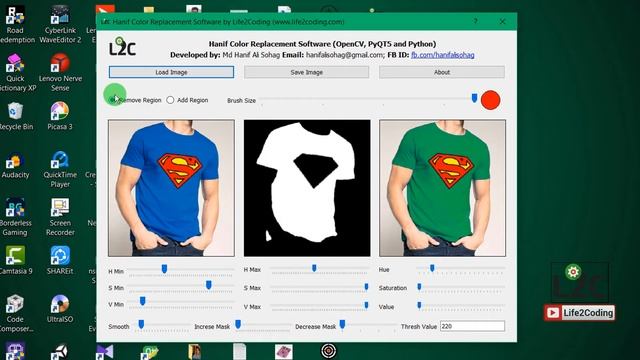Click the Saturation slider handle
This screenshot has width=640, height=360.
419,287
